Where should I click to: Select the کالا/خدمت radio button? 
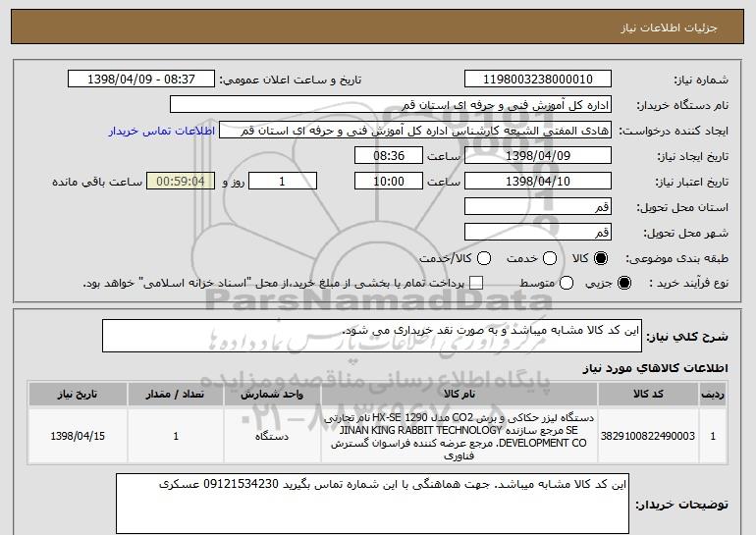click(x=484, y=258)
